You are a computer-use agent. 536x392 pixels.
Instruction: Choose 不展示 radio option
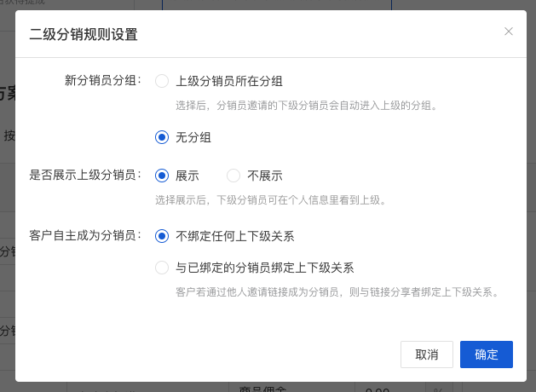click(x=233, y=176)
